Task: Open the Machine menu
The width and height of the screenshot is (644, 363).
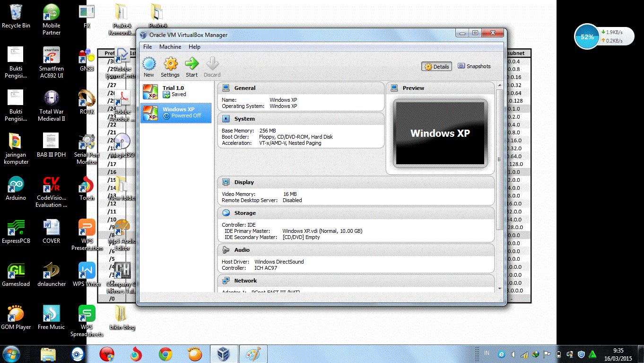Action: [x=170, y=47]
